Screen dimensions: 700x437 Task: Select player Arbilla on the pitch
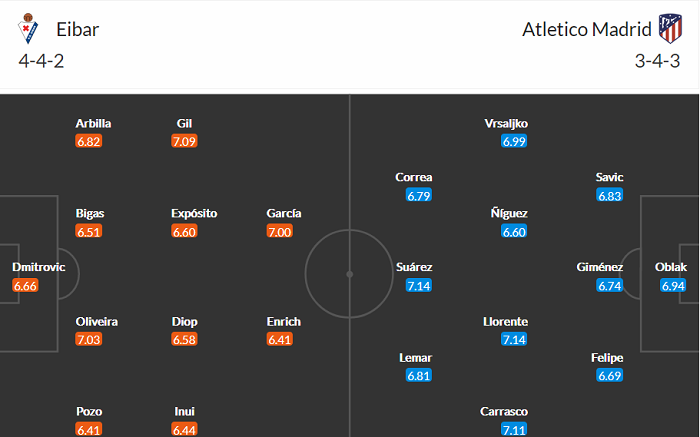click(93, 124)
